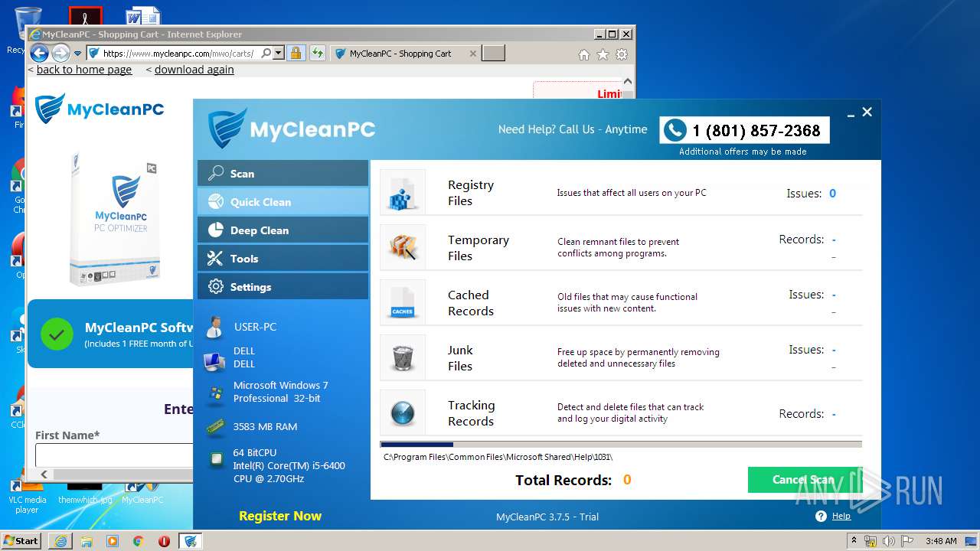This screenshot has height=551, width=980.
Task: Click the phone icon near support number
Action: [675, 130]
